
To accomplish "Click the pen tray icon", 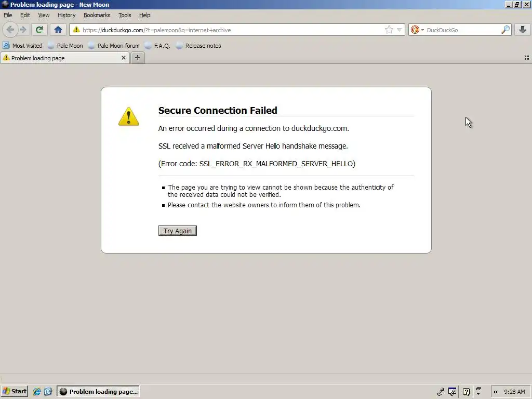I will click(441, 392).
